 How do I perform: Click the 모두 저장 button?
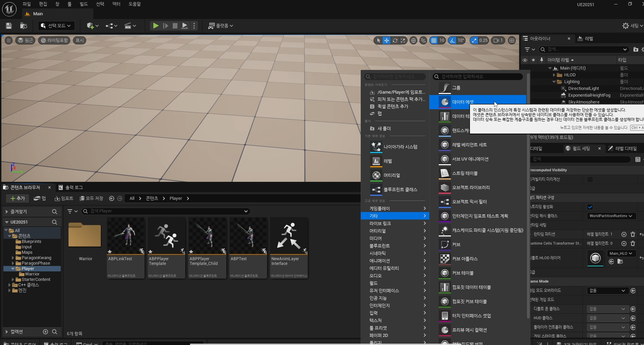point(91,198)
